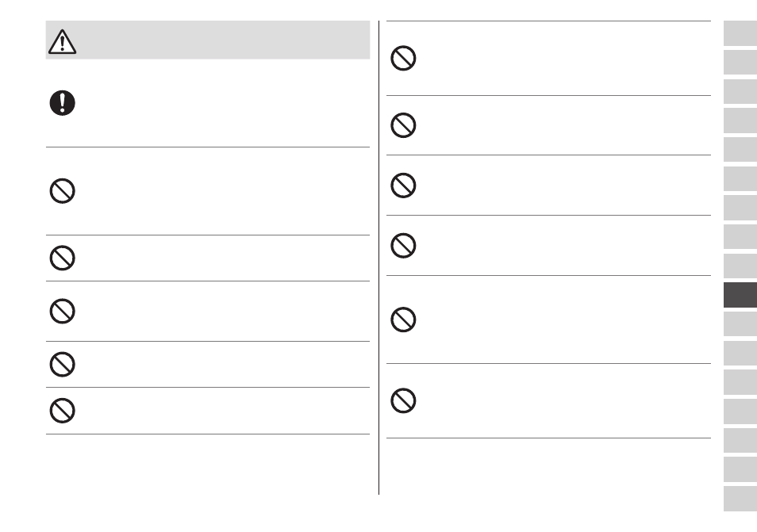Click the third prohibition icon in right column
757x532 pixels.
coord(403,186)
